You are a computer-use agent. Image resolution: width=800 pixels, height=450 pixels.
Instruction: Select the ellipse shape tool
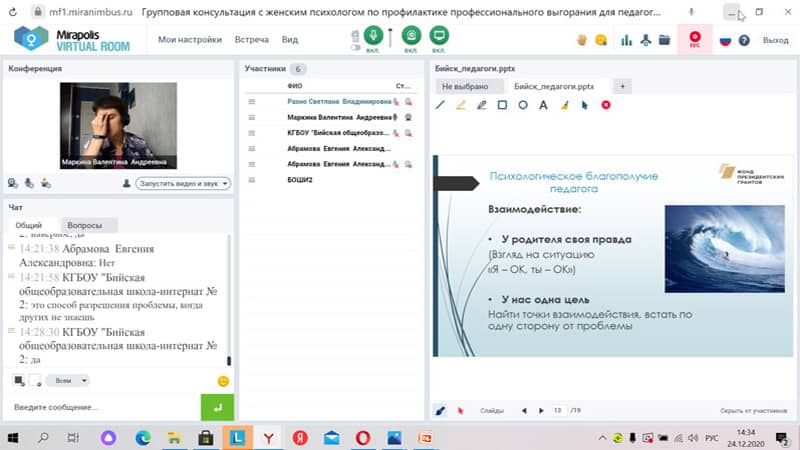523,105
